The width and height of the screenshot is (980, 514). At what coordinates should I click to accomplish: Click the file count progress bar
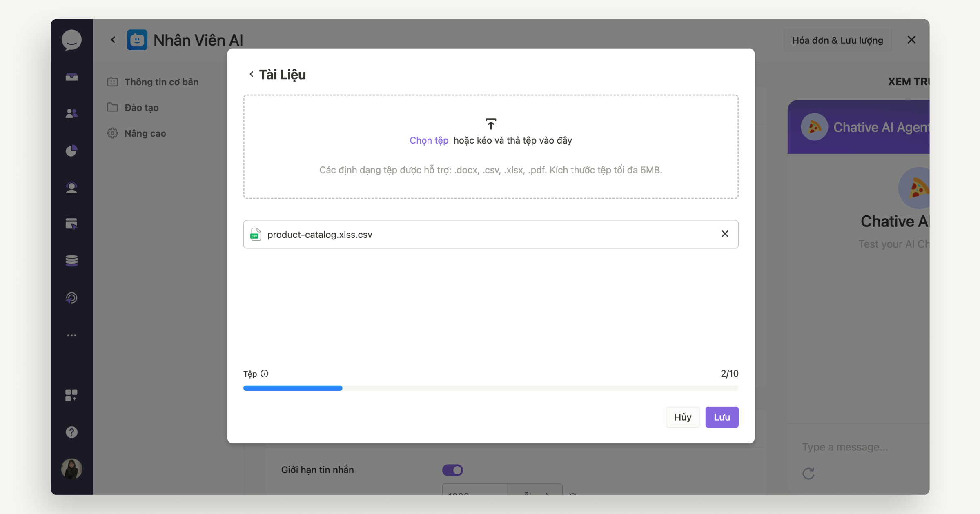(x=491, y=388)
